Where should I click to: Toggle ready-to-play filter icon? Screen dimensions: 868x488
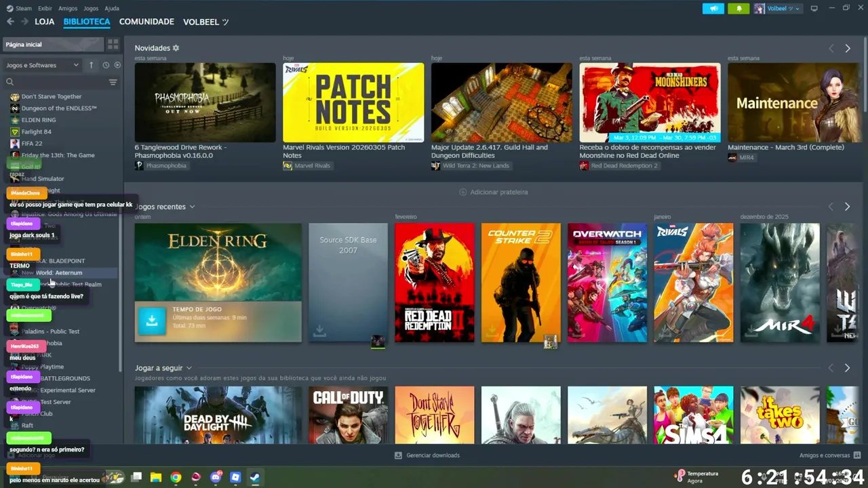coord(117,65)
